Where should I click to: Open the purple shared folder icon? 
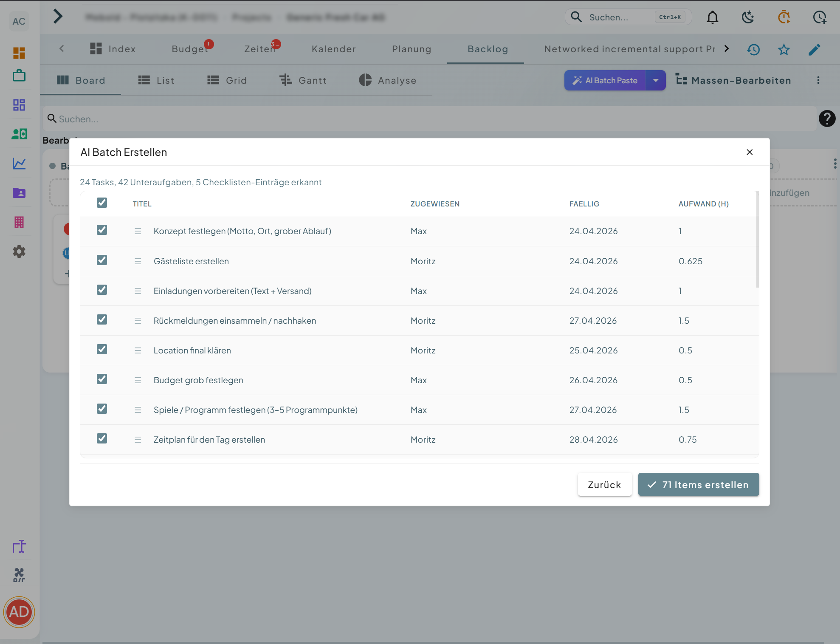click(x=19, y=193)
